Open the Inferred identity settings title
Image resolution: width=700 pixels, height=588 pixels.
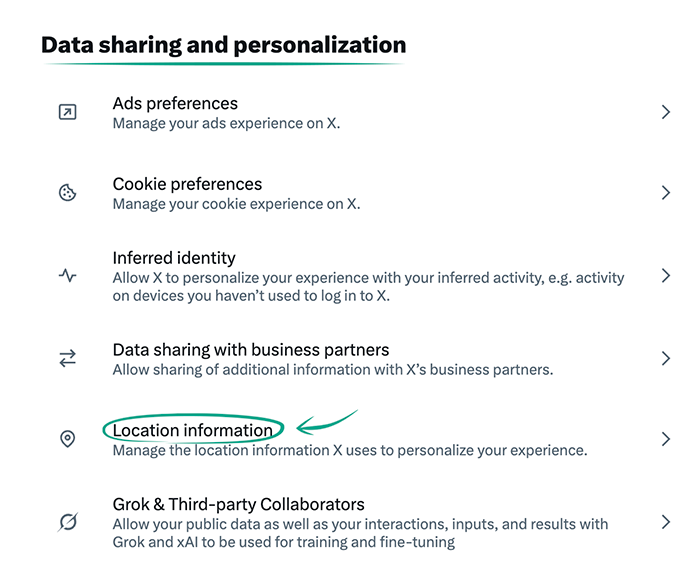click(x=174, y=258)
